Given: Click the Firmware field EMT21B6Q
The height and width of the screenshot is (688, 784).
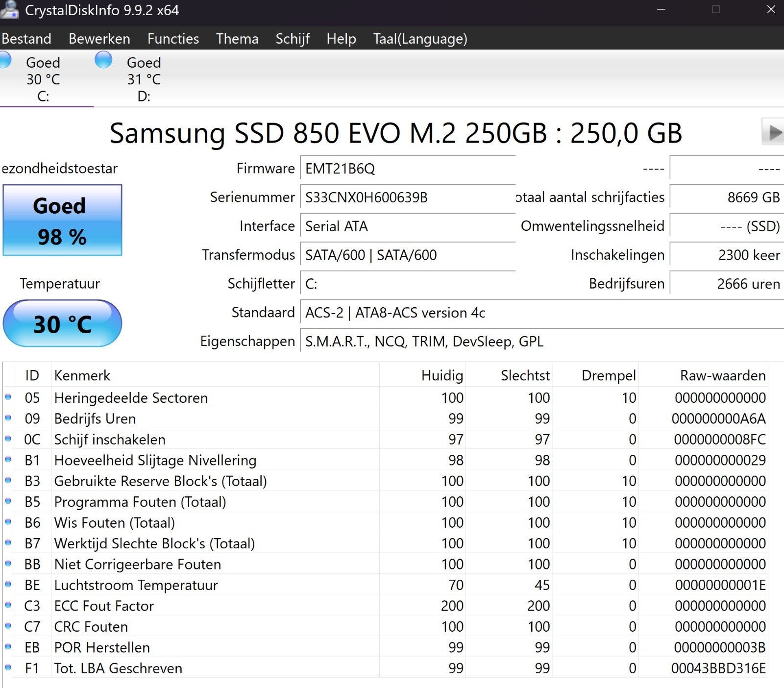Looking at the screenshot, I should tap(408, 169).
